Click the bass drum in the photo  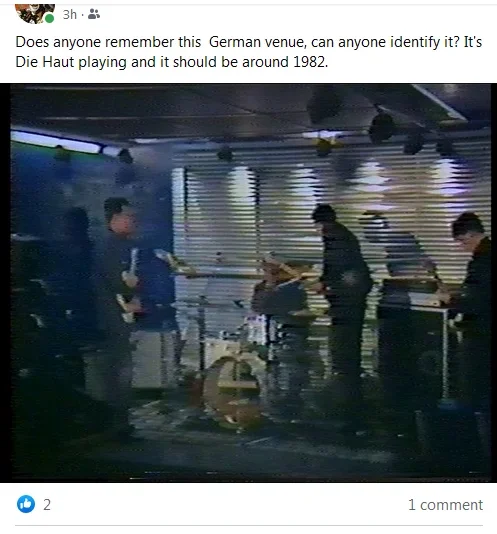coord(233,393)
